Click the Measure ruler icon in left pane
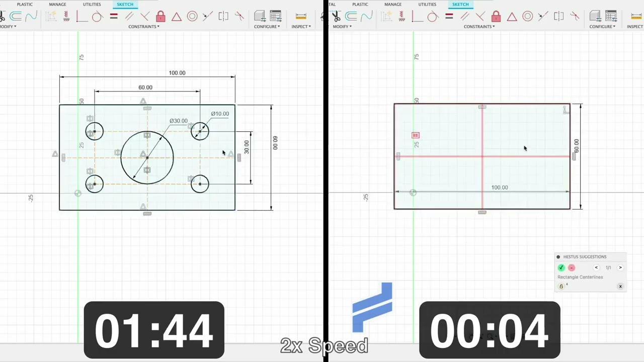The width and height of the screenshot is (644, 362). [x=301, y=17]
